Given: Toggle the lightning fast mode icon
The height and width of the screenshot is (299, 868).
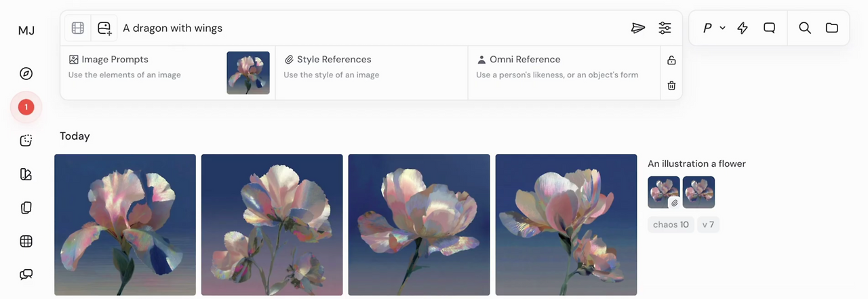Looking at the screenshot, I should 743,28.
